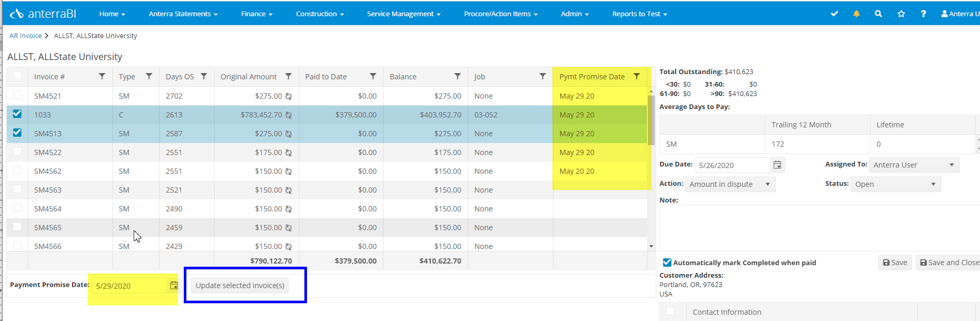Screen dimensions: 980x321
Task: Check the SM4562 invoice checkbox
Action: [17, 170]
